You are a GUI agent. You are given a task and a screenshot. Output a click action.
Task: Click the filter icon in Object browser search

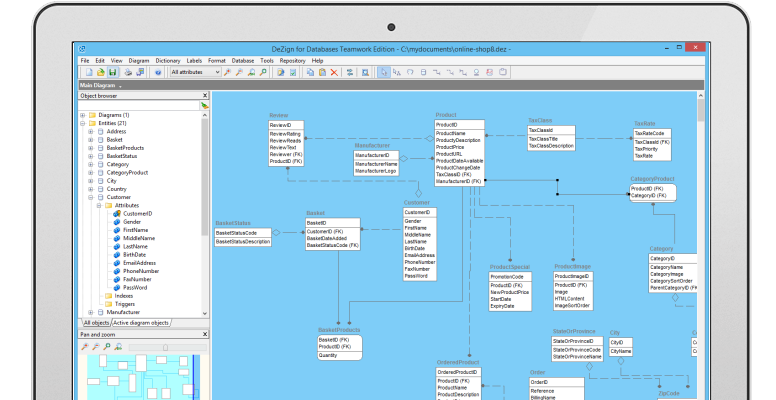tap(204, 105)
